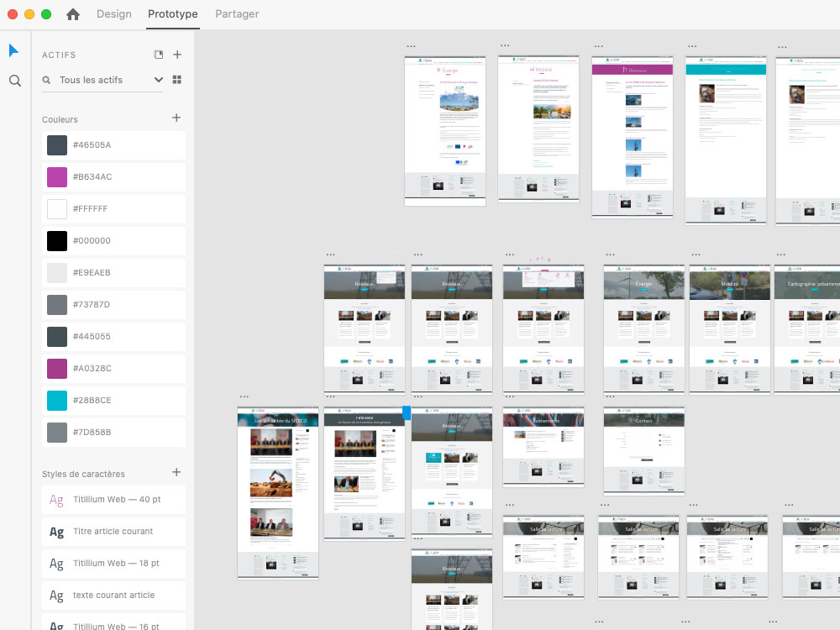Choose the #28B8CE cyan color swatch
Screen dimensions: 840x630
coord(57,400)
